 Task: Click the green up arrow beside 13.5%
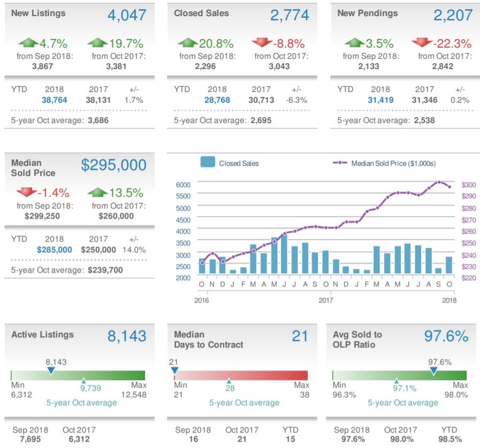tap(97, 192)
